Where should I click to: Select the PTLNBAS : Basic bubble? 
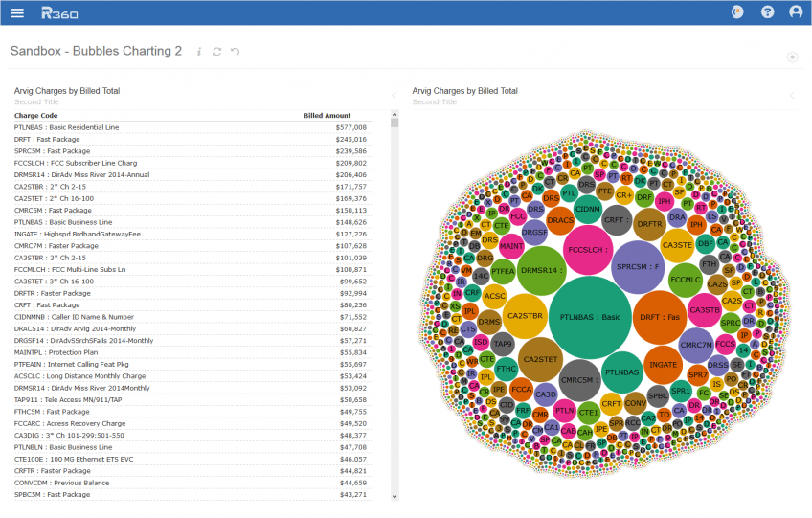click(x=590, y=317)
